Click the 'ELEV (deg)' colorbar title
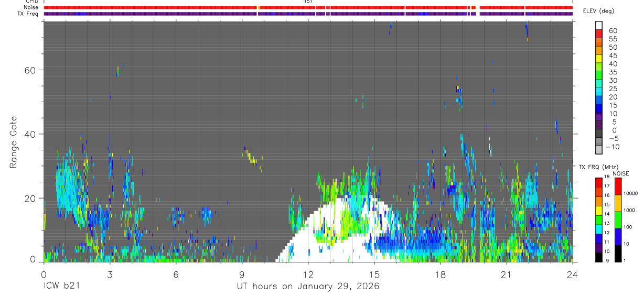The image size is (644, 297). pyautogui.click(x=599, y=11)
